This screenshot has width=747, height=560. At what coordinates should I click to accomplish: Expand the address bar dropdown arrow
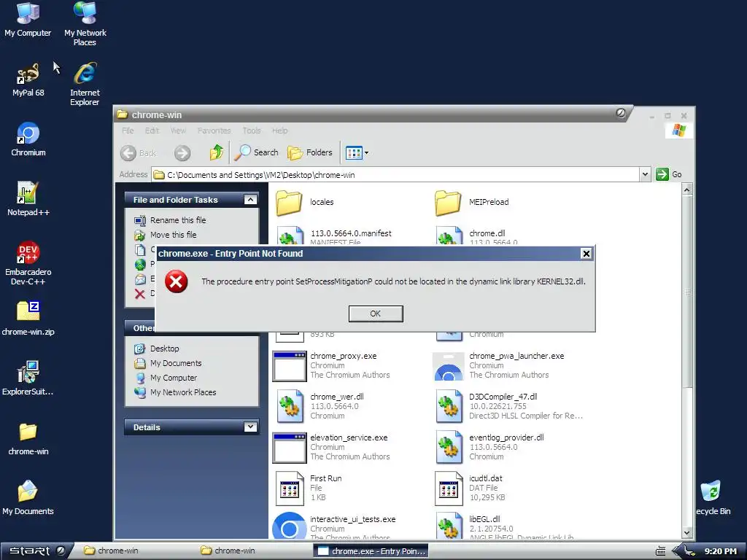[645, 174]
